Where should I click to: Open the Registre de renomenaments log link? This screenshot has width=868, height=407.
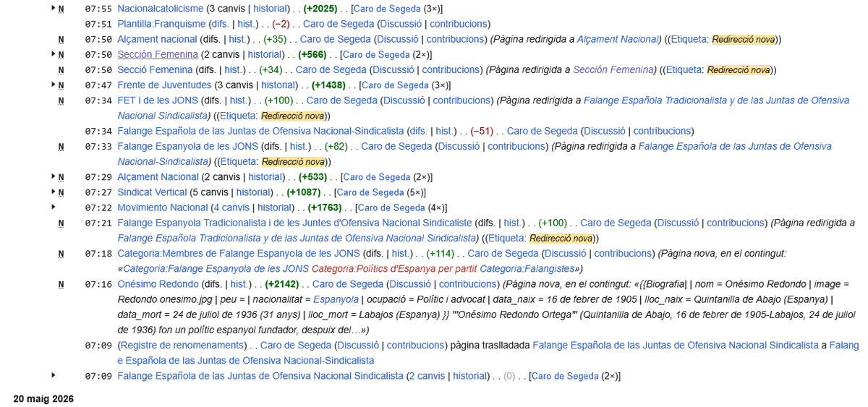point(181,345)
